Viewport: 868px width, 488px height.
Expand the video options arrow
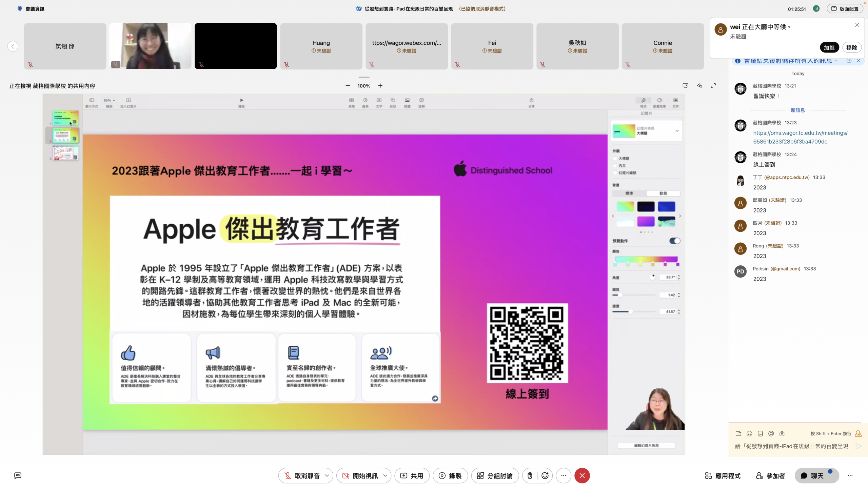pos(385,475)
